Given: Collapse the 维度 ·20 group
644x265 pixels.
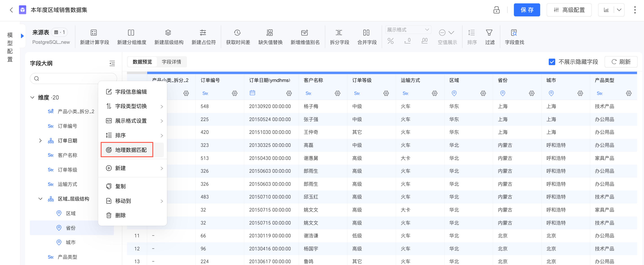Looking at the screenshot, I should [x=32, y=97].
